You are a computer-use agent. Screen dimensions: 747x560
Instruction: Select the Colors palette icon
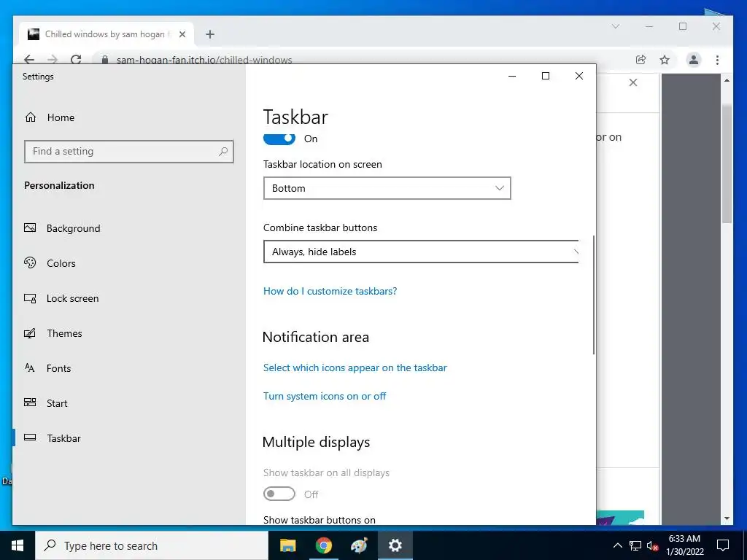(30, 262)
